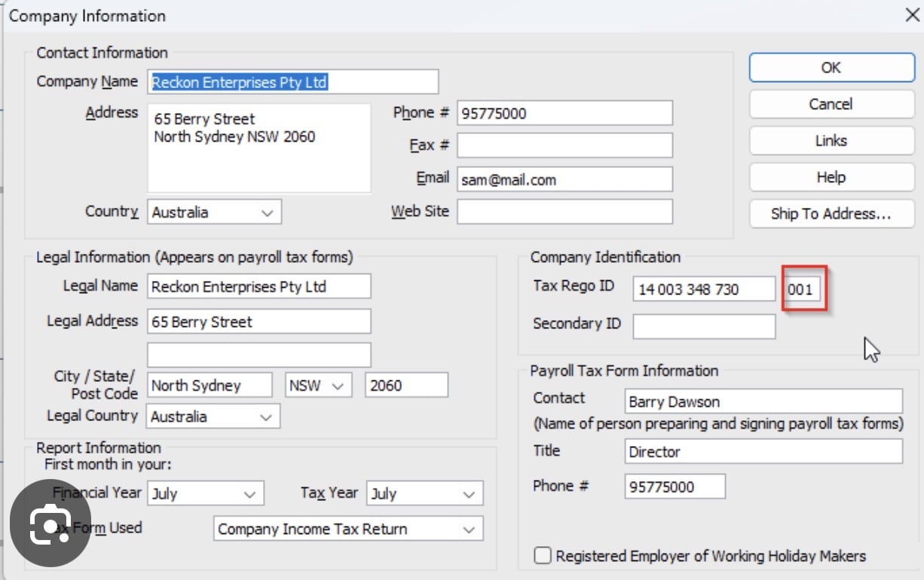
Task: Confirm with the OK button
Action: coord(831,67)
